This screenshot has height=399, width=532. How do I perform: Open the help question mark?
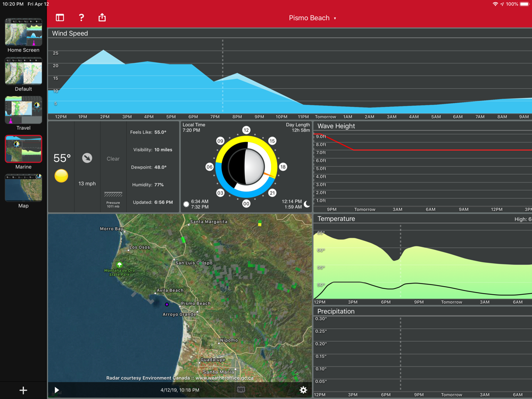click(81, 18)
